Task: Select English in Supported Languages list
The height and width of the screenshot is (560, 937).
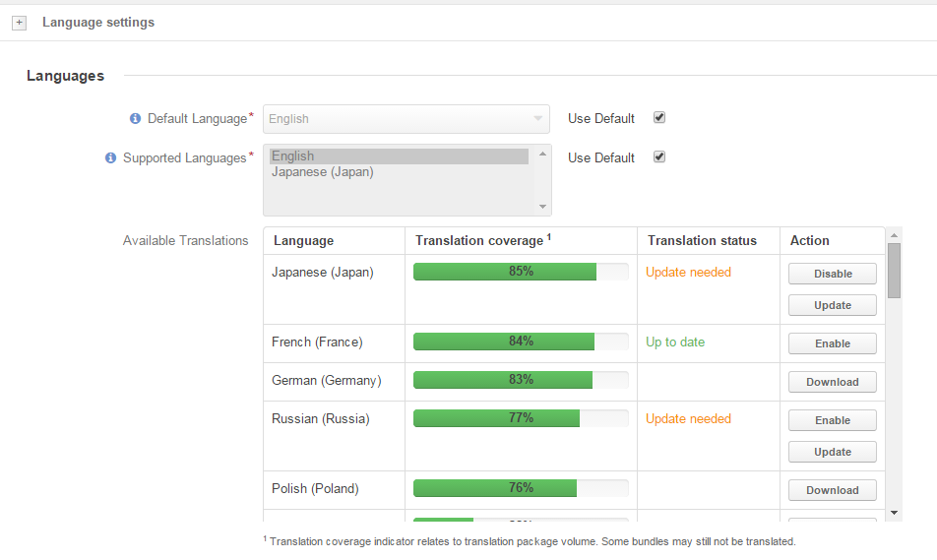Action: [400, 156]
